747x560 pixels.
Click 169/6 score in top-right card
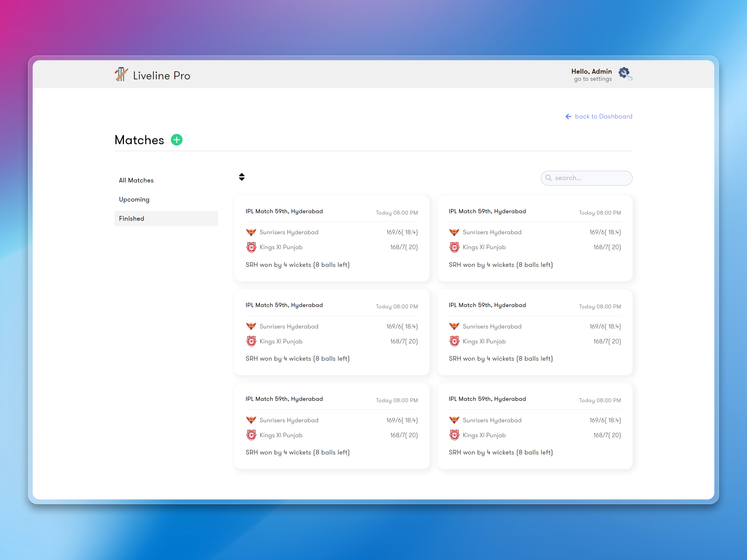click(605, 232)
